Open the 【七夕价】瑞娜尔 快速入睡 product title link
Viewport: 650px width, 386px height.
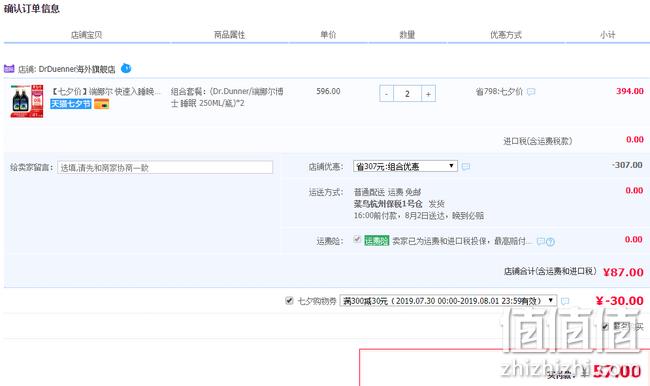click(x=105, y=92)
